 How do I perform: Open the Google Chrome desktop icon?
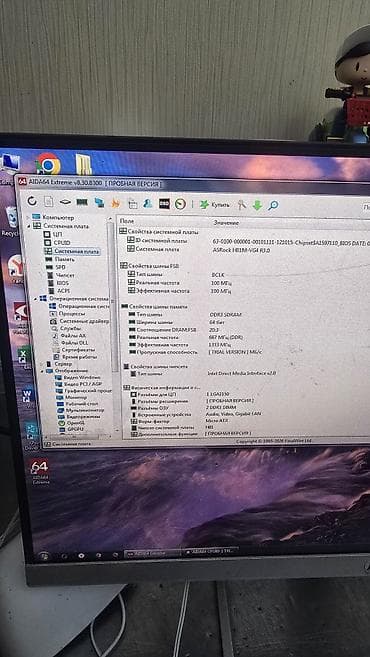(x=49, y=164)
